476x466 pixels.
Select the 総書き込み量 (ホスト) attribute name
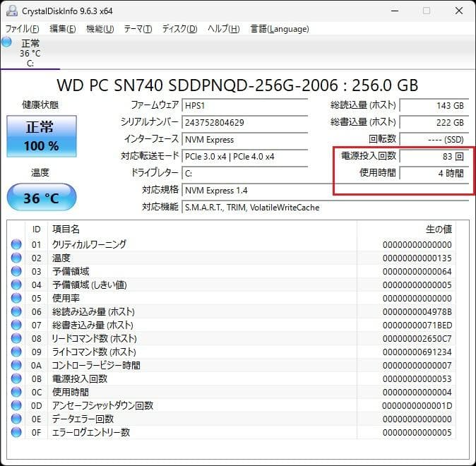tap(93, 325)
